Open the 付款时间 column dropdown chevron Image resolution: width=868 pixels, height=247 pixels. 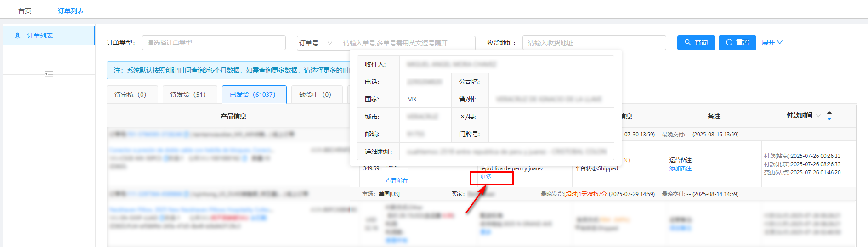pyautogui.click(x=818, y=116)
